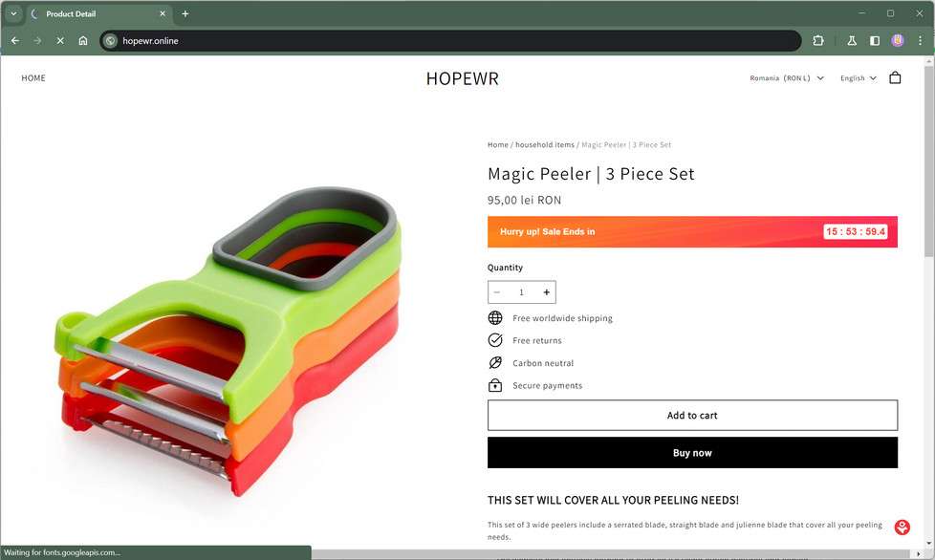This screenshot has width=935, height=560.
Task: Increase quantity with plus button
Action: 546,291
